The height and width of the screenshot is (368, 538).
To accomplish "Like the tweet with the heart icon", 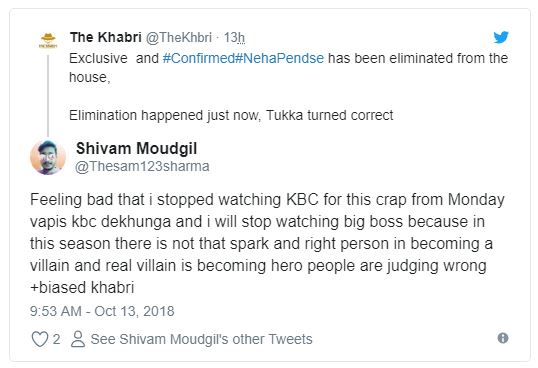I will (40, 339).
